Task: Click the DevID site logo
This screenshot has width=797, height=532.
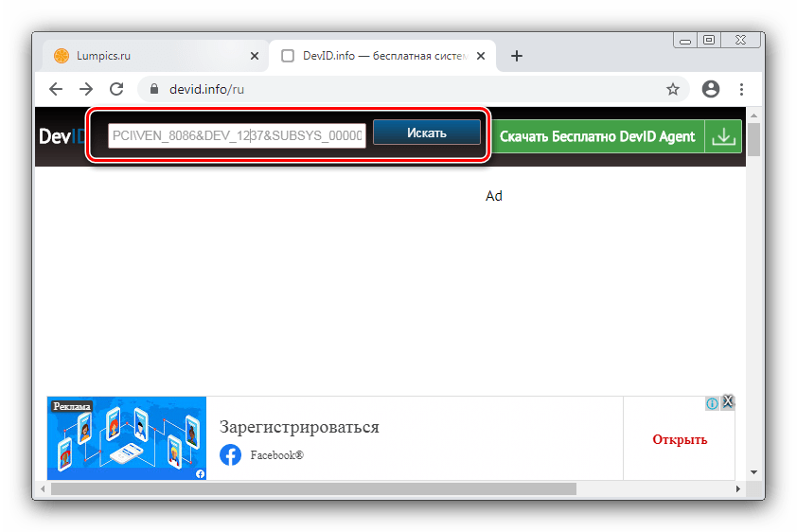Action: (x=62, y=136)
